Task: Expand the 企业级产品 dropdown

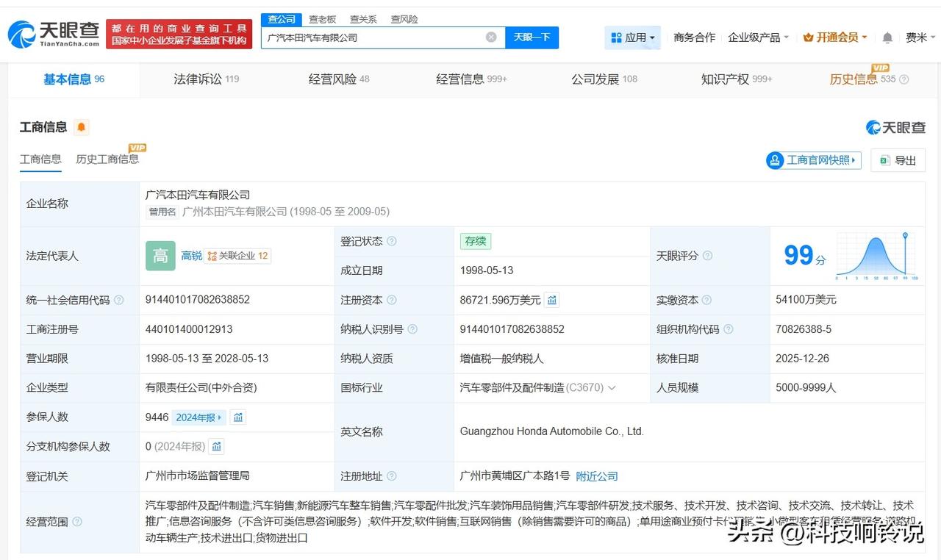Action: pyautogui.click(x=758, y=37)
